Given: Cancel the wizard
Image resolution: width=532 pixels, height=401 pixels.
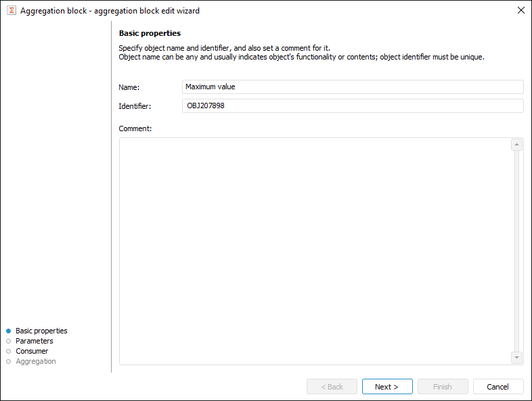Looking at the screenshot, I should click(498, 387).
